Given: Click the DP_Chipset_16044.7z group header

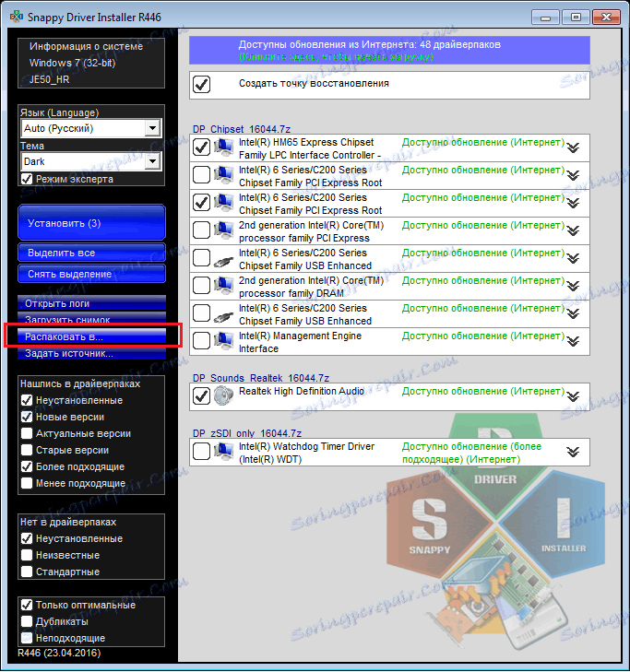Looking at the screenshot, I should tap(242, 129).
